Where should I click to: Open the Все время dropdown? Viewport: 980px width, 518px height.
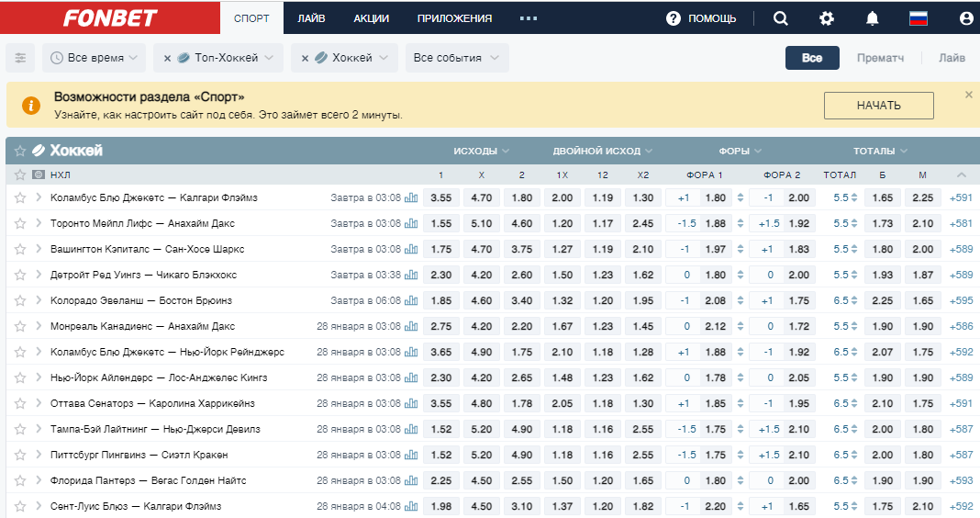(94, 58)
